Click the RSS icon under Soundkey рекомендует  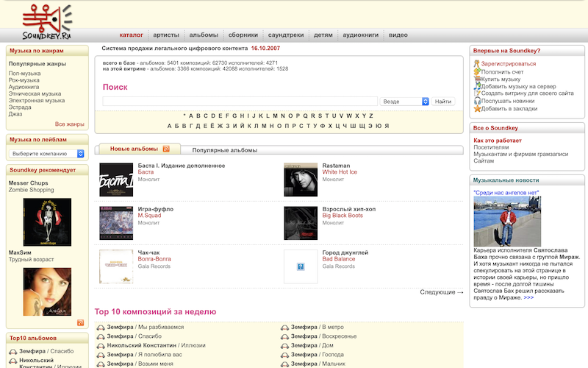[x=80, y=323]
